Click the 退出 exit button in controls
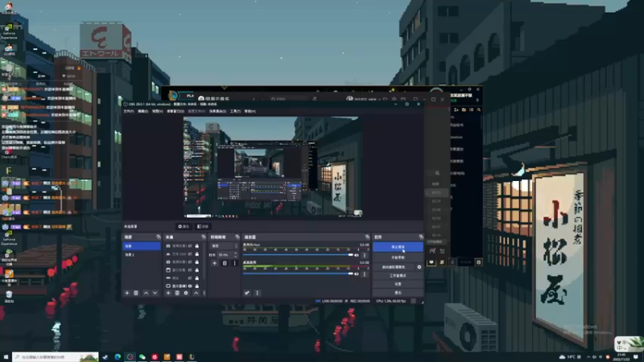644x362 pixels. pos(398,293)
